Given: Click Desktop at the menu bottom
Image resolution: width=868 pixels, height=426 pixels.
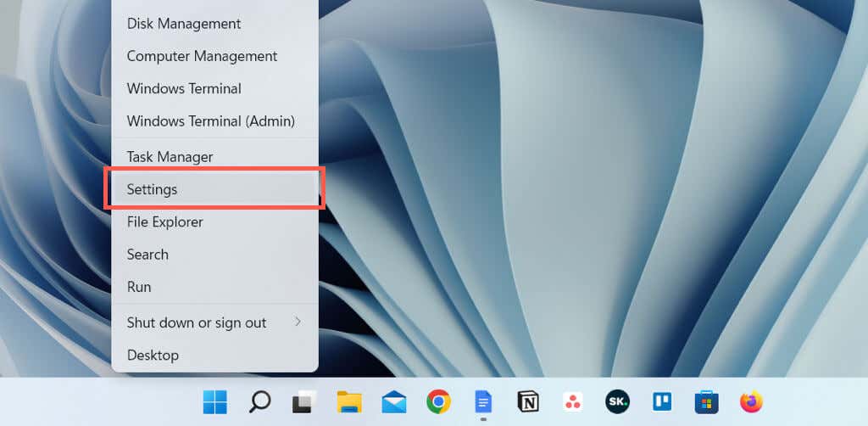Looking at the screenshot, I should 214,355.
